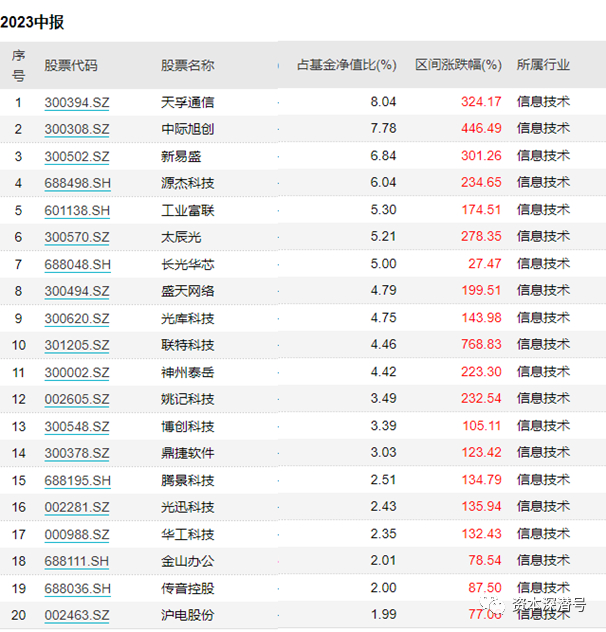Open stock code link 601138.SH
This screenshot has width=606, height=632.
click(x=77, y=210)
